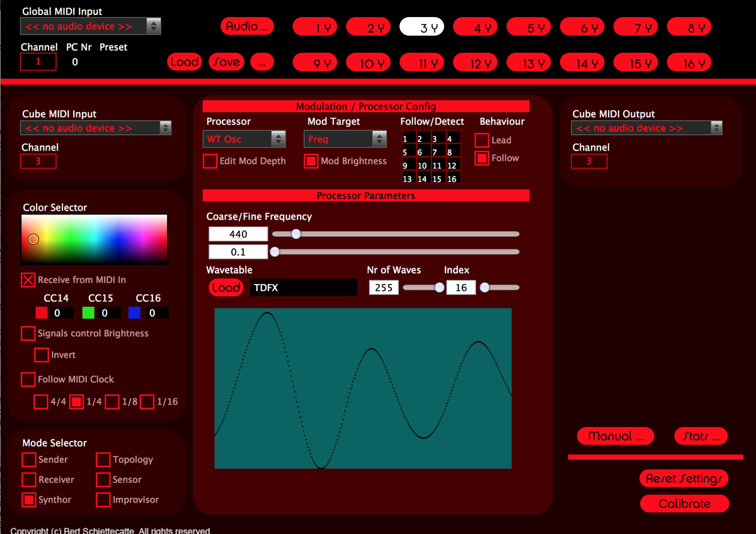
Task: Select cube preset button 2
Action: 369,26
